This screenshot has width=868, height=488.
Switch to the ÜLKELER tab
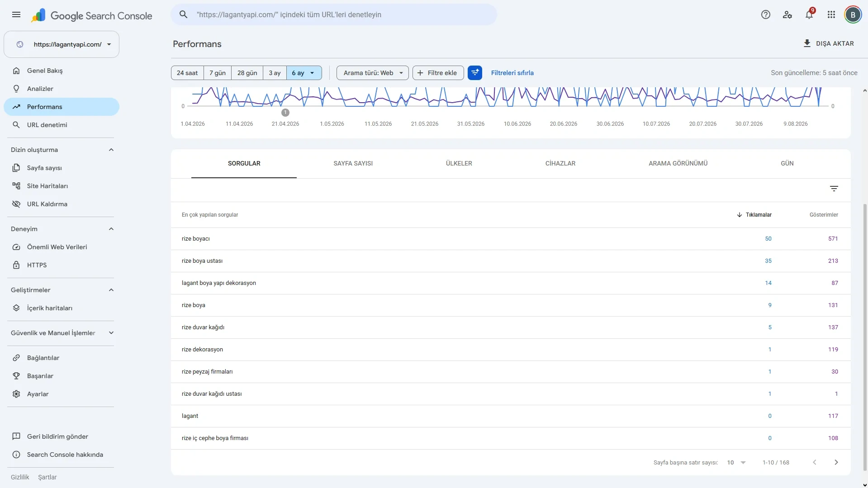459,163
